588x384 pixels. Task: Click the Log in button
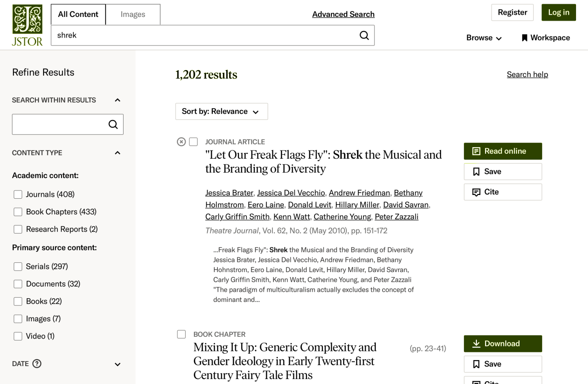click(x=559, y=12)
